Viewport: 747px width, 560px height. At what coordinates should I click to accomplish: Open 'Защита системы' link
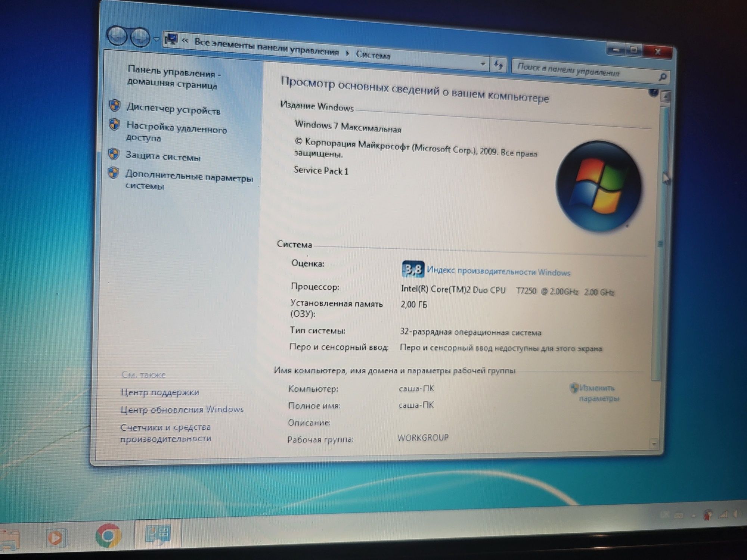coord(163,156)
